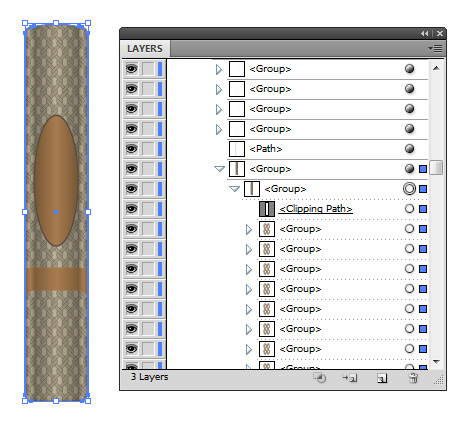Expand the topmost Group in the list
This screenshot has width=470, height=422.
point(219,69)
